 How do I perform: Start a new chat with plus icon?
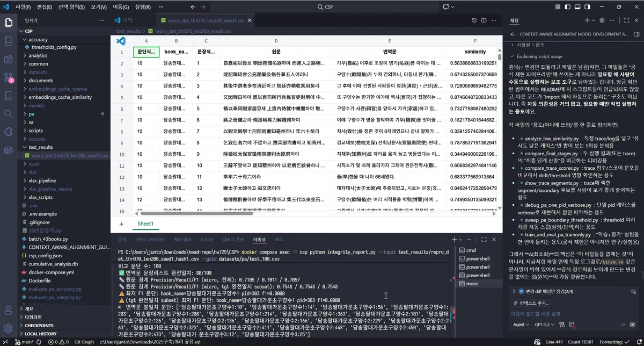click(x=587, y=20)
